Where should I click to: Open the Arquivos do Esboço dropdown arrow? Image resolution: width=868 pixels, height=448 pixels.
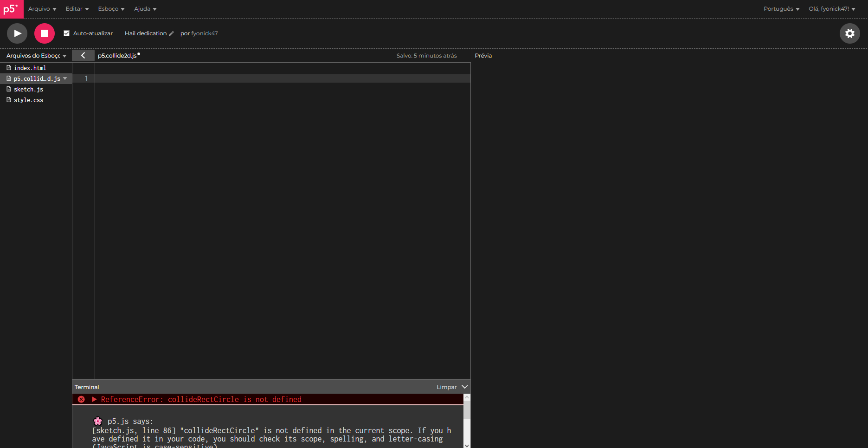(x=64, y=56)
